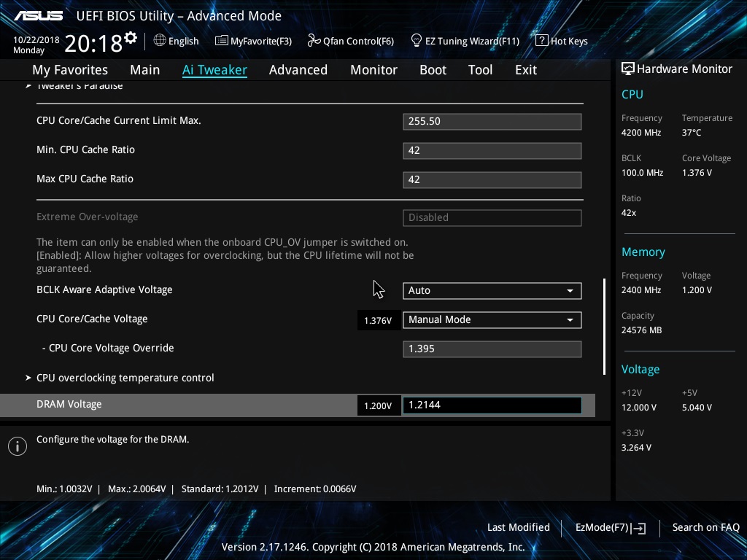The width and height of the screenshot is (747, 560).
Task: Click Qfan Control(F6) label
Action: coord(358,41)
